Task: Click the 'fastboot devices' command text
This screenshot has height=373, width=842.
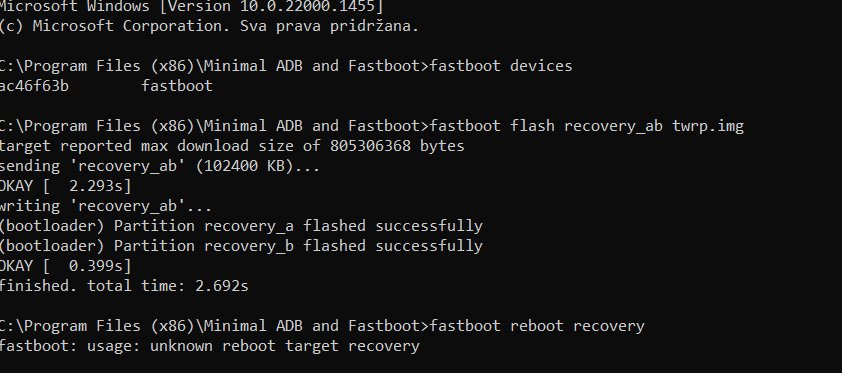Action: point(501,66)
